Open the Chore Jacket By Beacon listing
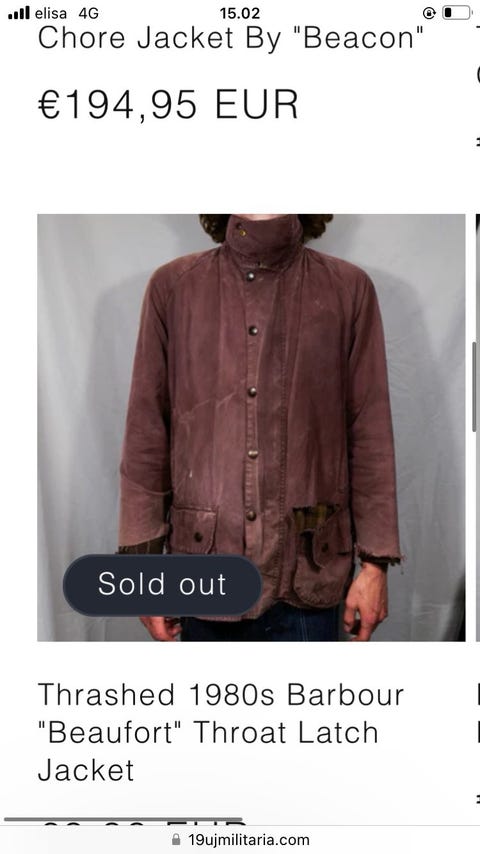Viewport: 480px width, 854px height. (231, 38)
